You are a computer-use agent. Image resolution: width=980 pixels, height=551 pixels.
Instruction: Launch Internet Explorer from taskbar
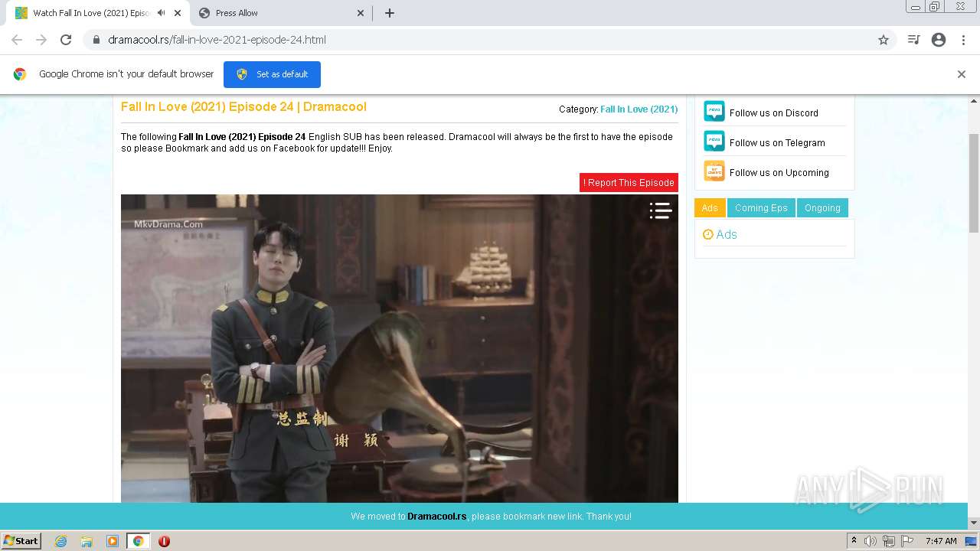61,541
